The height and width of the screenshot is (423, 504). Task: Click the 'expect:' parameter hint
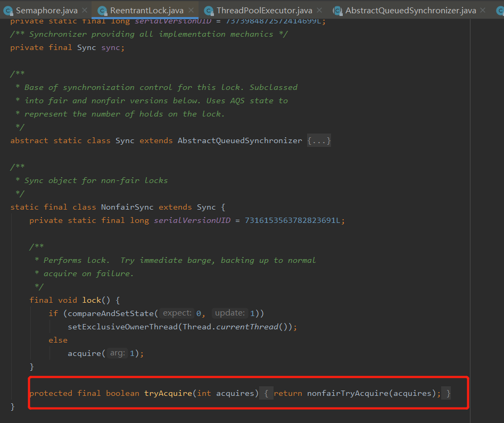[x=177, y=313]
